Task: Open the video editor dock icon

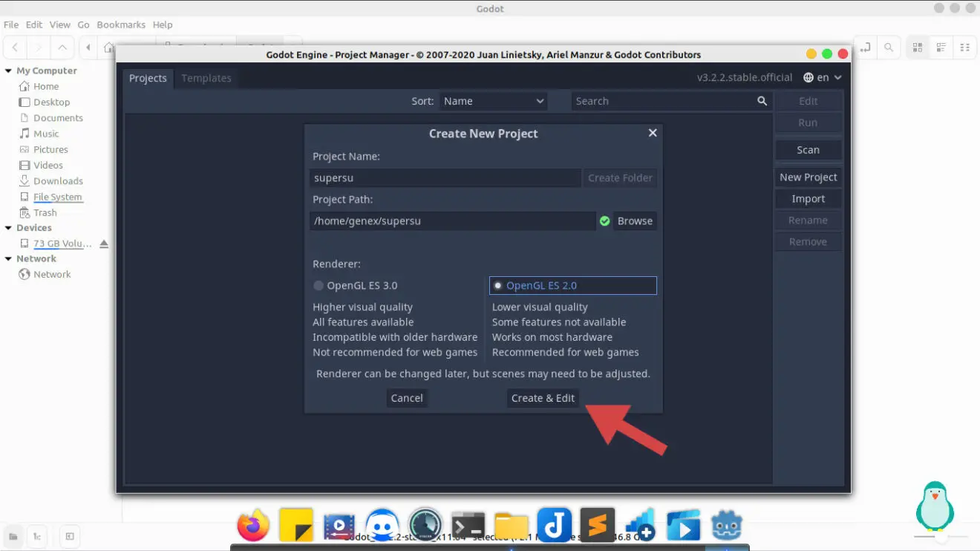Action: point(339,526)
